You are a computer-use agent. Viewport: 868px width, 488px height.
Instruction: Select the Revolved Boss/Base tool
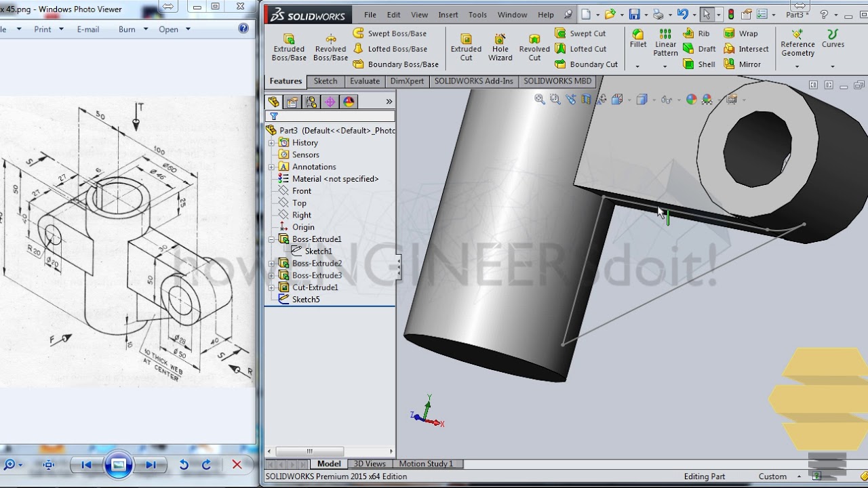(x=330, y=47)
